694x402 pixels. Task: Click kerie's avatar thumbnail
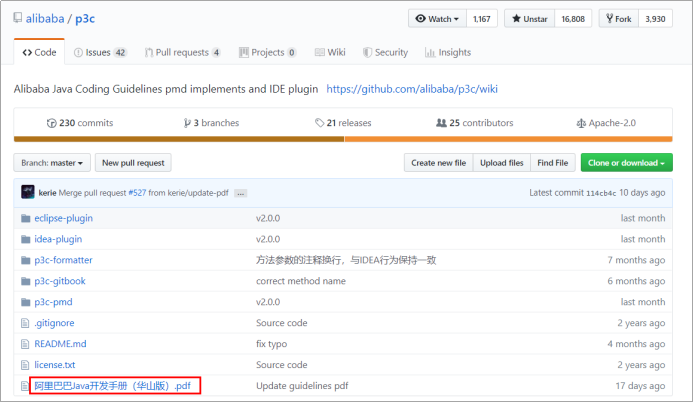(27, 192)
